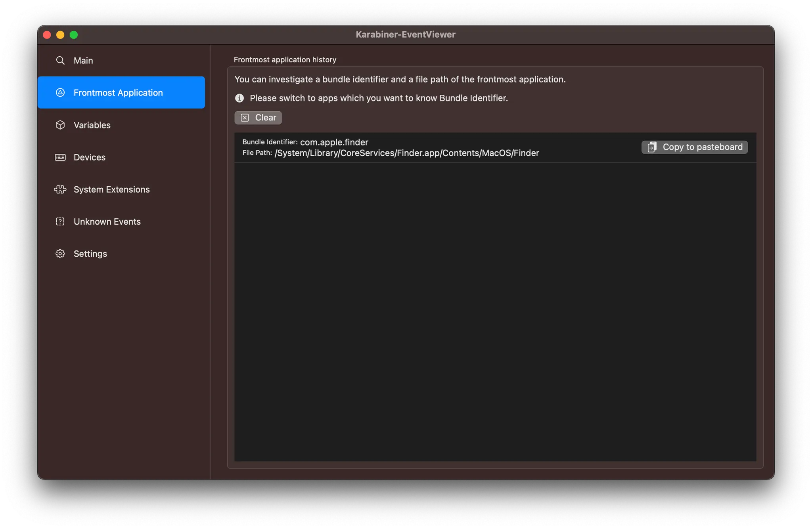
Task: Open the Devices section
Action: [x=90, y=157]
